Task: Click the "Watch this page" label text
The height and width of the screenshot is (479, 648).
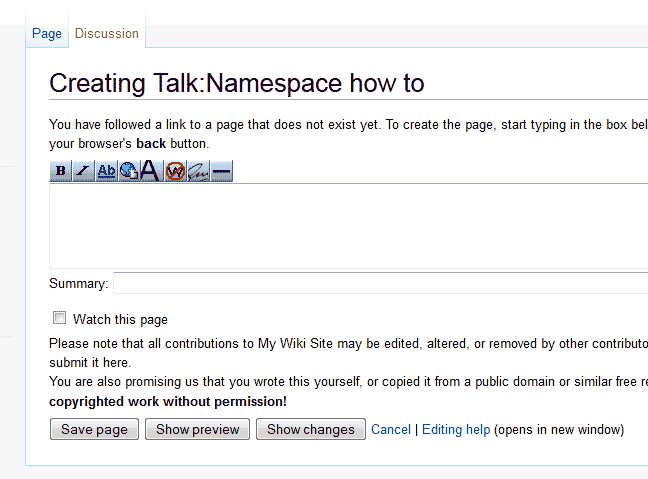Action: tap(120, 320)
